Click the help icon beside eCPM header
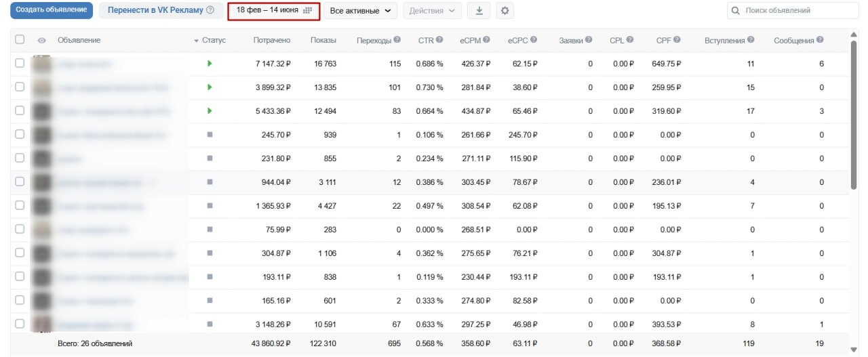 (x=487, y=40)
